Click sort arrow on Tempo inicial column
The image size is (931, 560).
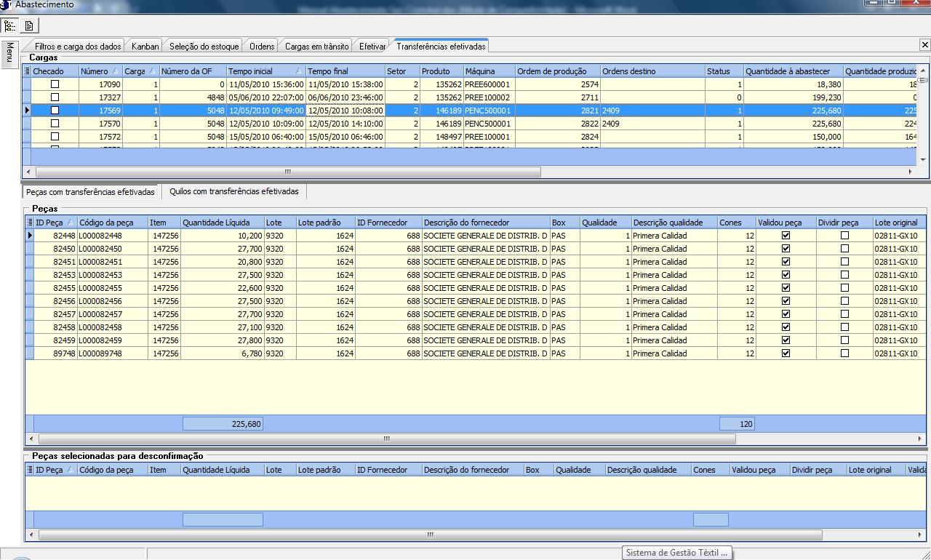pos(298,71)
